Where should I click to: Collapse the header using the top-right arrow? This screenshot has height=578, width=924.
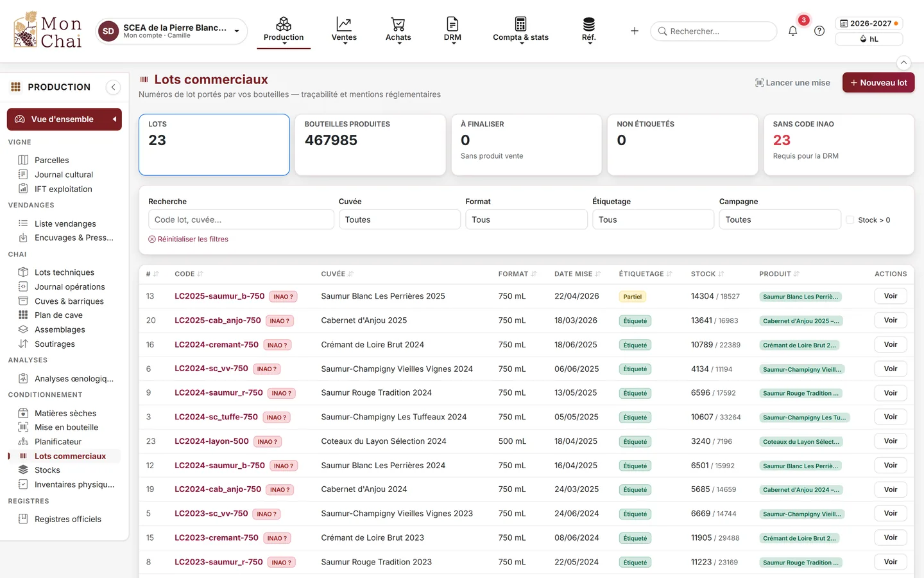903,63
